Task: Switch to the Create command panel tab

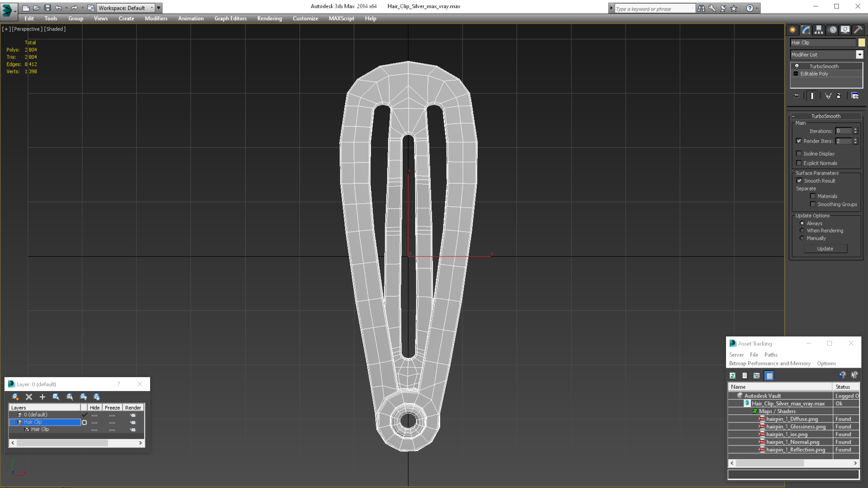Action: [793, 30]
